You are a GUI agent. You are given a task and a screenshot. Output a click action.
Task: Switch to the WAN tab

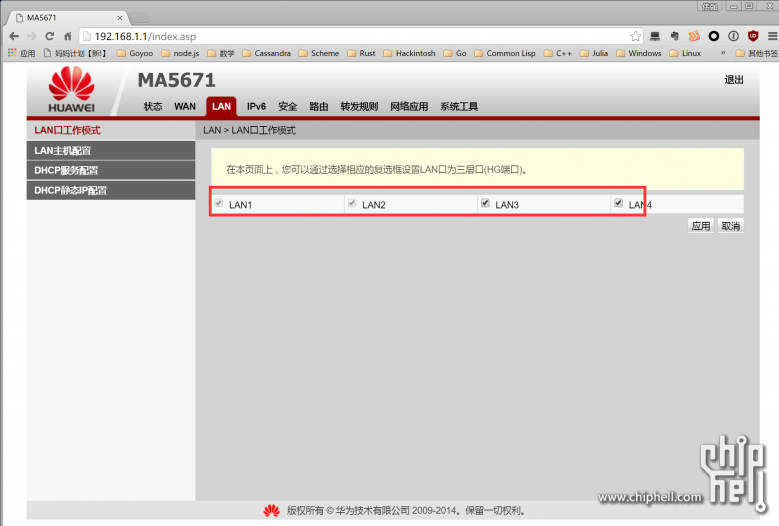[x=185, y=106]
